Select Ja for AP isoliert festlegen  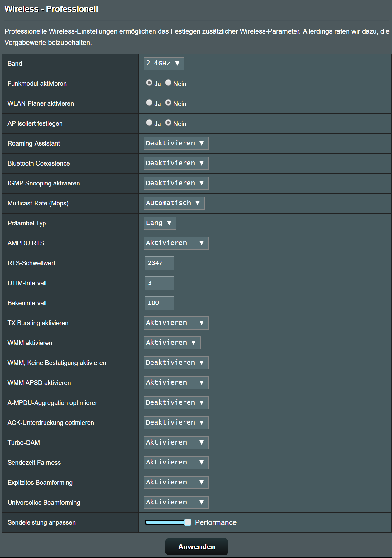coord(149,123)
